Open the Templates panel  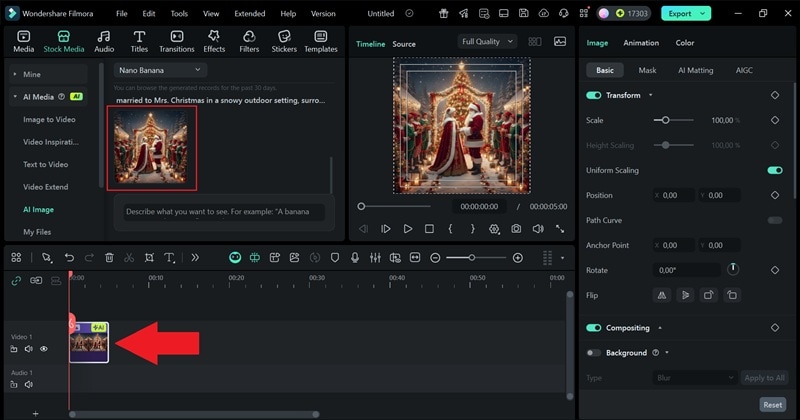(321, 42)
